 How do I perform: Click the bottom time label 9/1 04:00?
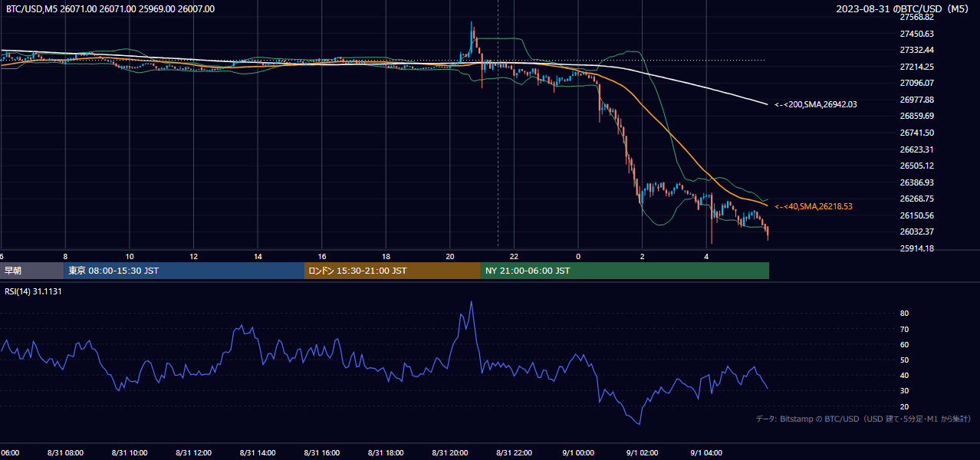pos(707,453)
